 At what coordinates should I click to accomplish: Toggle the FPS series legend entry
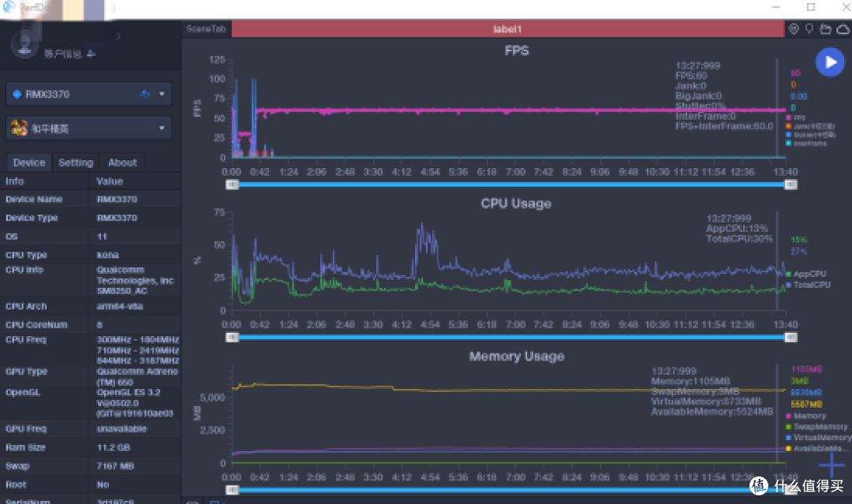795,118
